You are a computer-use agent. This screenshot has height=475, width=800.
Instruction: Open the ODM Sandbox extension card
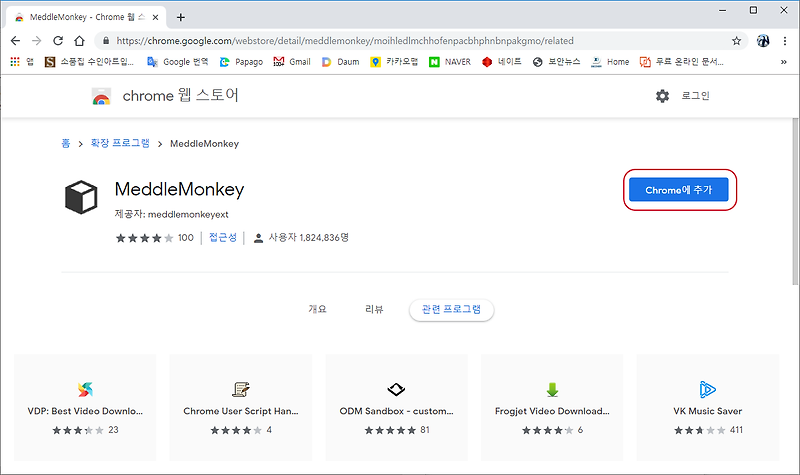point(396,408)
